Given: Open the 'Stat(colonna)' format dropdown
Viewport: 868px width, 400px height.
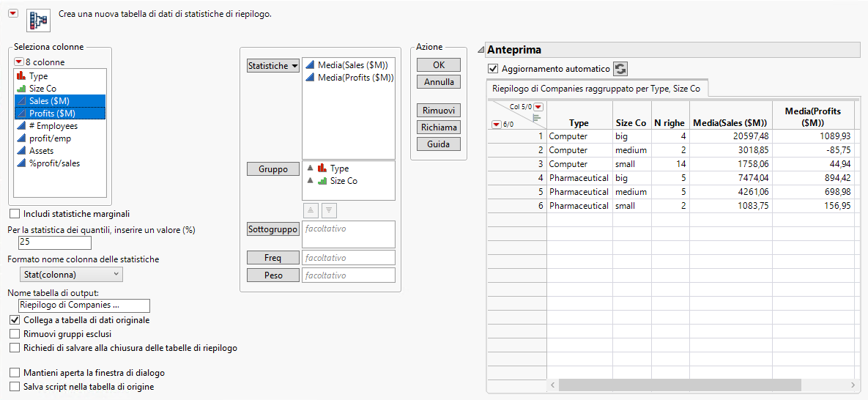Looking at the screenshot, I should (70, 274).
